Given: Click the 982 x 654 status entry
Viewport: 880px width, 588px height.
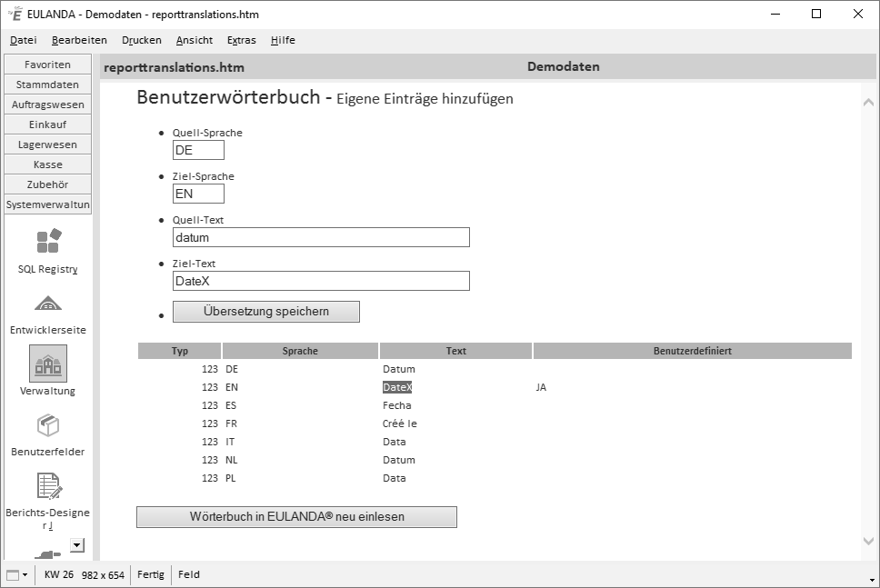Looking at the screenshot, I should coord(103,575).
